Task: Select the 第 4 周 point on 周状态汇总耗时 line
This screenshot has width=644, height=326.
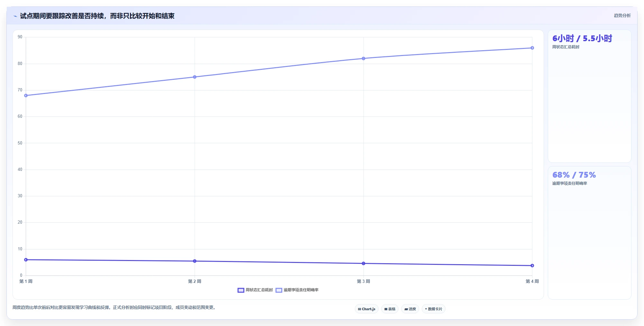Action: pyautogui.click(x=532, y=265)
